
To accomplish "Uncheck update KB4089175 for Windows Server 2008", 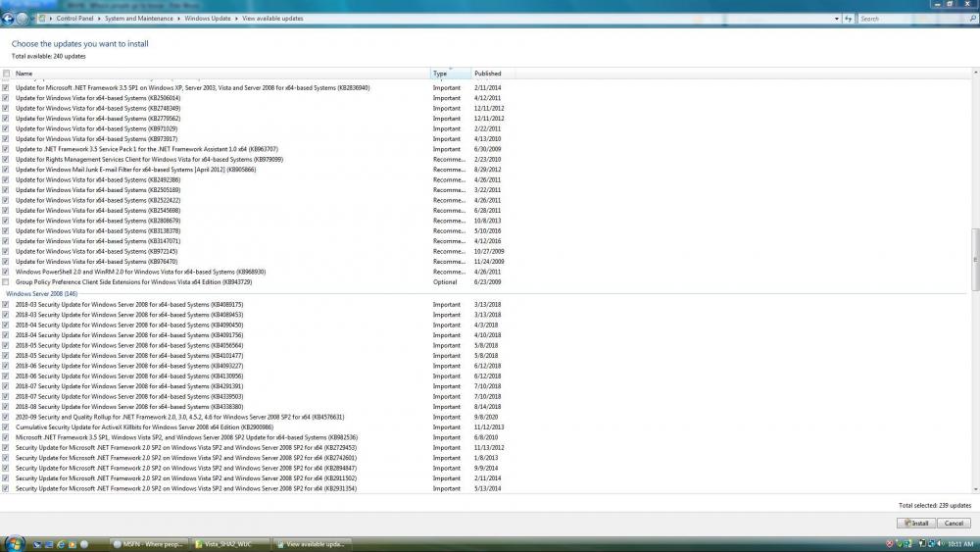I will (x=7, y=305).
